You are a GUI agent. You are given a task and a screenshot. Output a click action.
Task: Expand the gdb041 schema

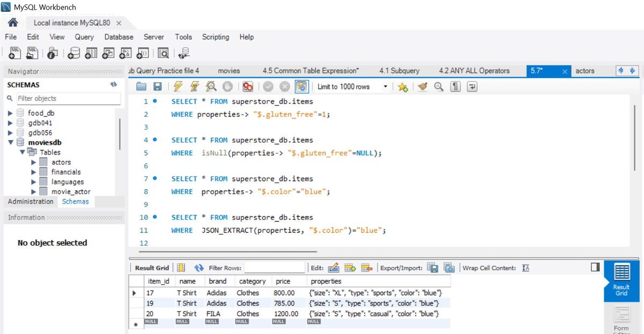[x=10, y=123]
